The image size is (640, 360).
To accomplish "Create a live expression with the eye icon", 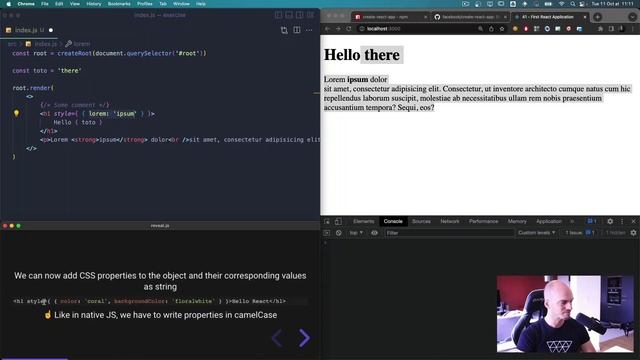I will (374, 233).
